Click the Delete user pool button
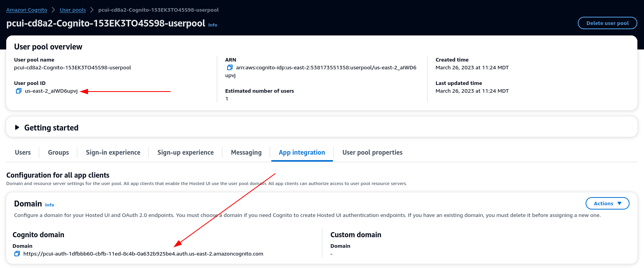The width and height of the screenshot is (644, 268). click(607, 23)
